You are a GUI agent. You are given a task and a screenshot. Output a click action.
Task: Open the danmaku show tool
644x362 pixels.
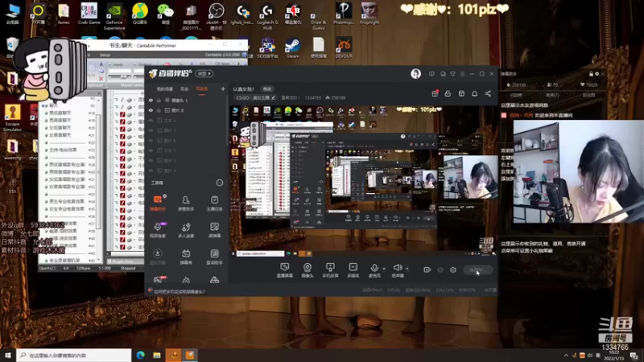point(186,257)
